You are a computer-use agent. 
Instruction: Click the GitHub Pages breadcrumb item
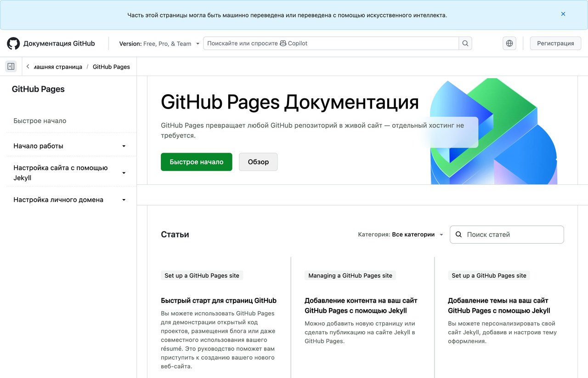111,67
